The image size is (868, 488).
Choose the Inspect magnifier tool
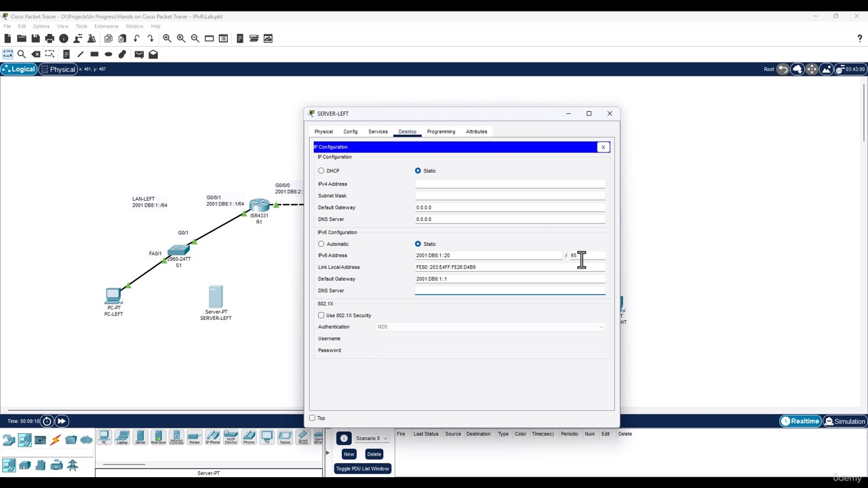click(x=22, y=54)
